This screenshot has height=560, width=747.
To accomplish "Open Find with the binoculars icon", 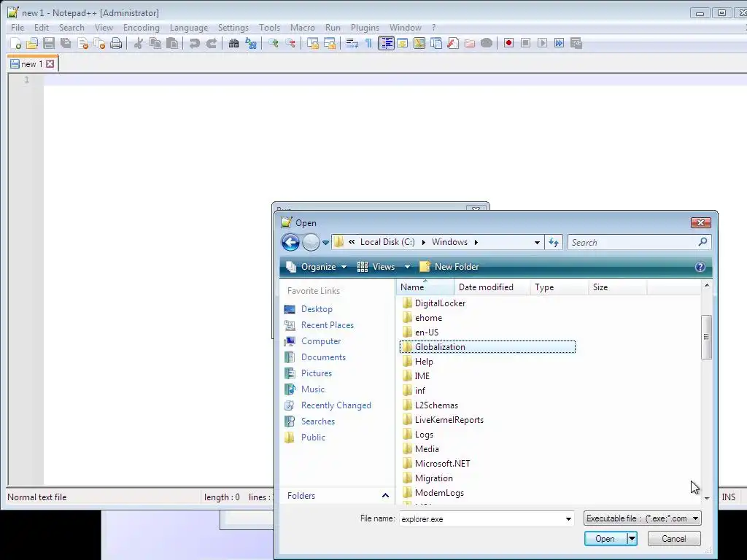I will point(233,43).
